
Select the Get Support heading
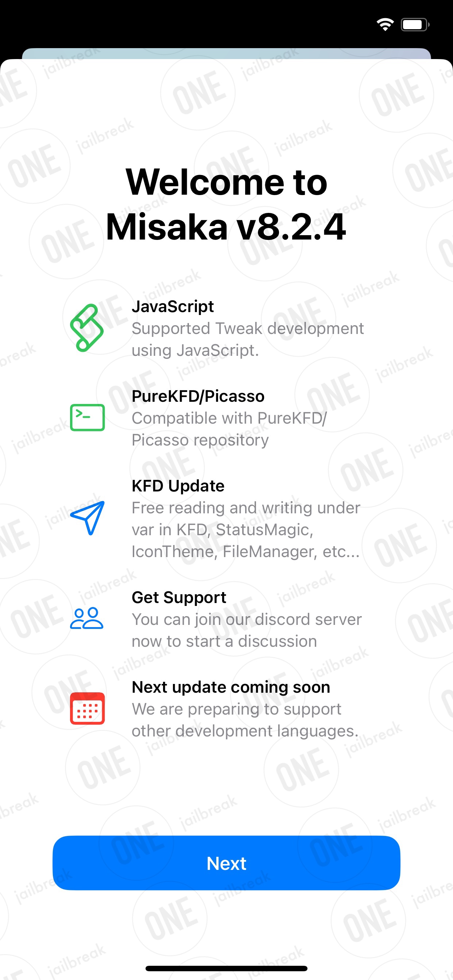179,598
